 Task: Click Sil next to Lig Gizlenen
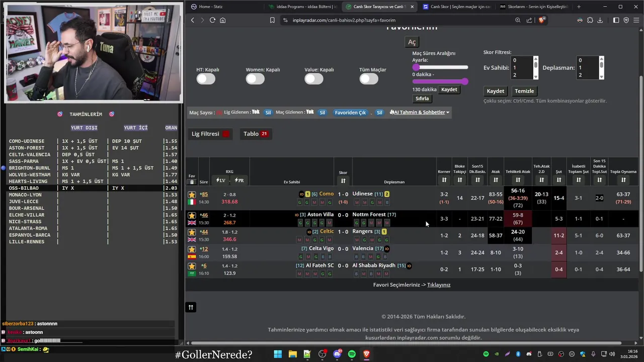coord(268,113)
